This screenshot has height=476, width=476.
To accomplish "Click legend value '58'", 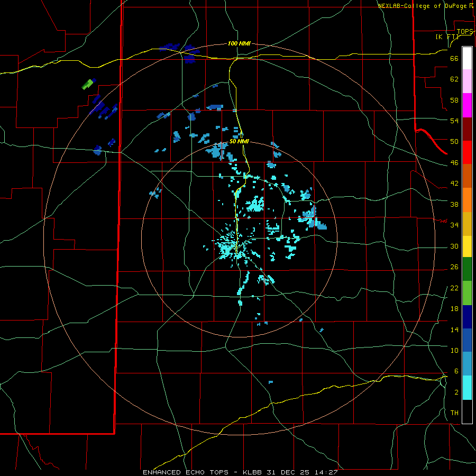I will pyautogui.click(x=454, y=100).
